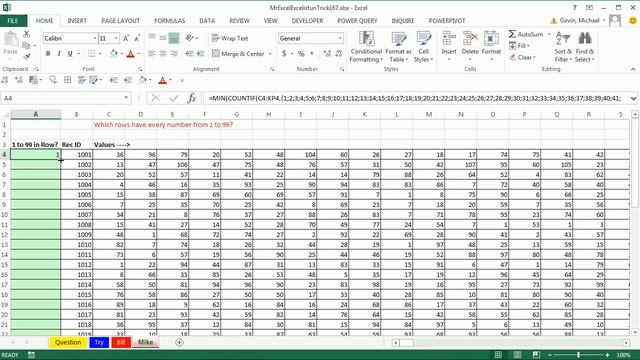Image resolution: width=640 pixels, height=360 pixels.
Task: Collapse the ribbon with the caret icon
Action: point(633,69)
